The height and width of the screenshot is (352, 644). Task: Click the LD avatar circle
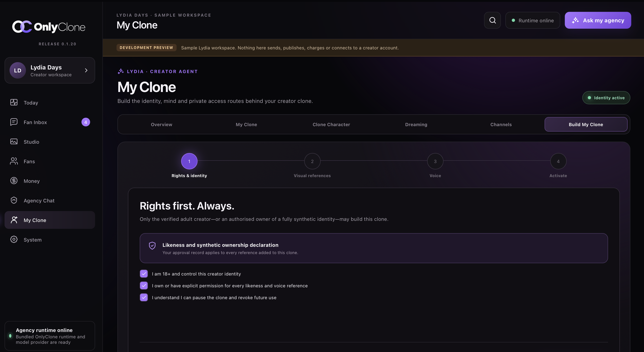tap(18, 70)
